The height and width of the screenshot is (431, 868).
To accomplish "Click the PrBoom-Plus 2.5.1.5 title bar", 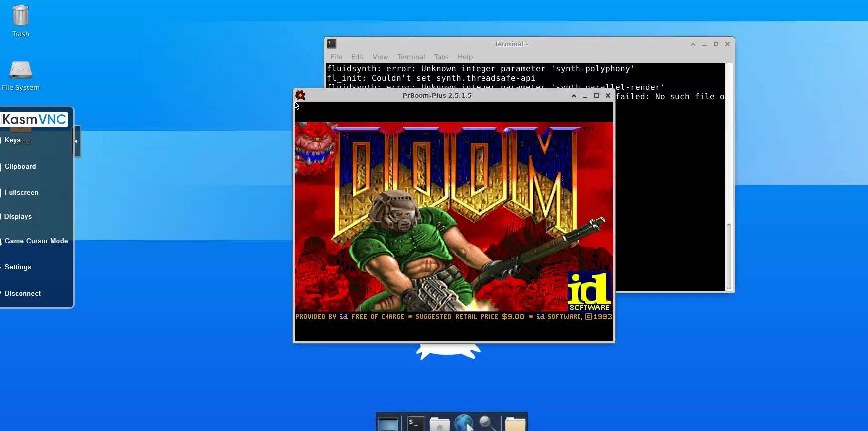I will (x=437, y=96).
